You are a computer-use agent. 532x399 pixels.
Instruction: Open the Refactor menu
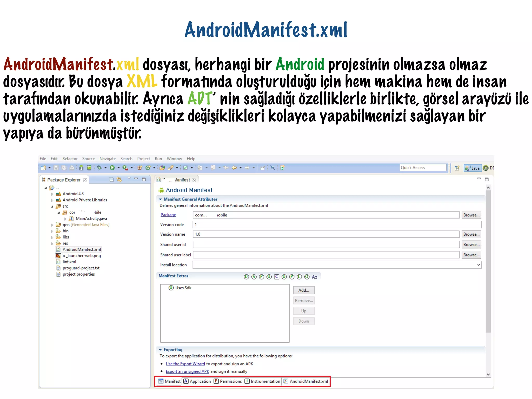click(x=70, y=159)
